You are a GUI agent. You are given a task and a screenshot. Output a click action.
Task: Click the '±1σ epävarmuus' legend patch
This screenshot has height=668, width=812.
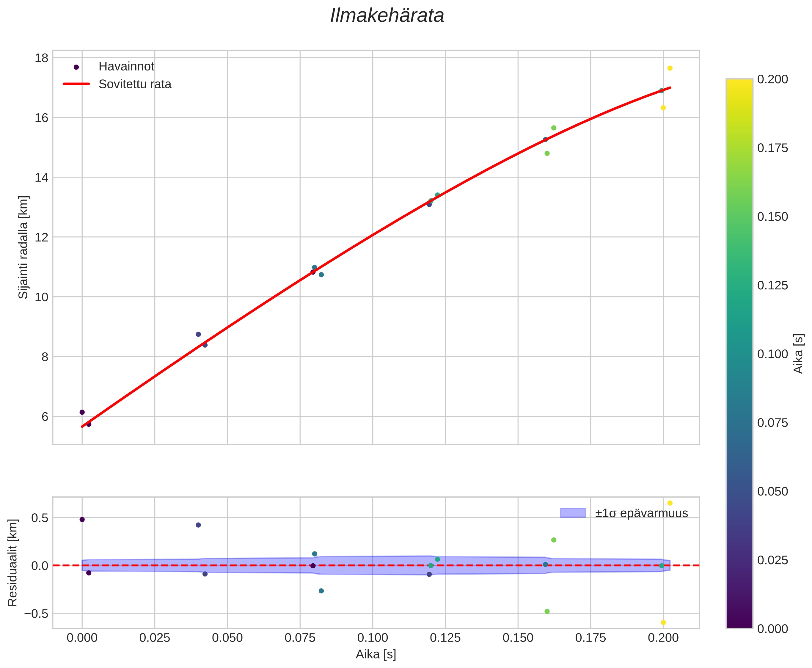point(573,513)
